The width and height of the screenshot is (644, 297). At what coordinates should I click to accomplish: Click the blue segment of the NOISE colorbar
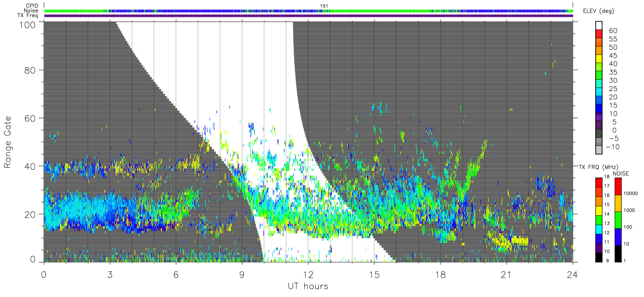[x=617, y=237]
